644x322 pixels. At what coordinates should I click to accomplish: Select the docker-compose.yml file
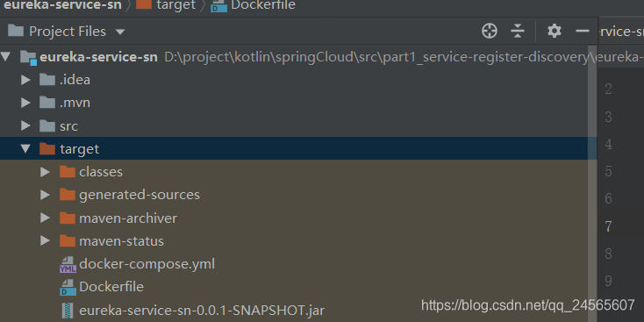(x=147, y=264)
